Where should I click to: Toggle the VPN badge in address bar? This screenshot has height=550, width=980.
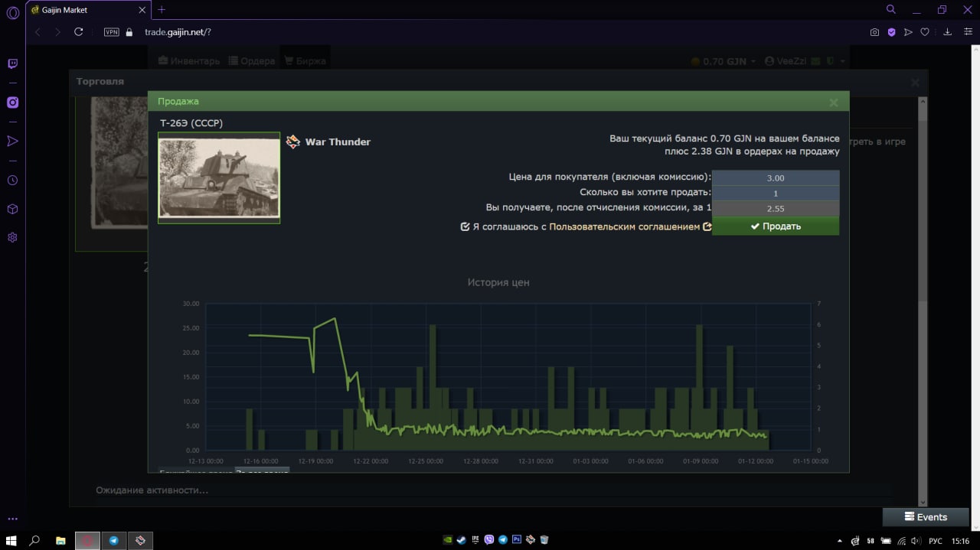tap(112, 32)
